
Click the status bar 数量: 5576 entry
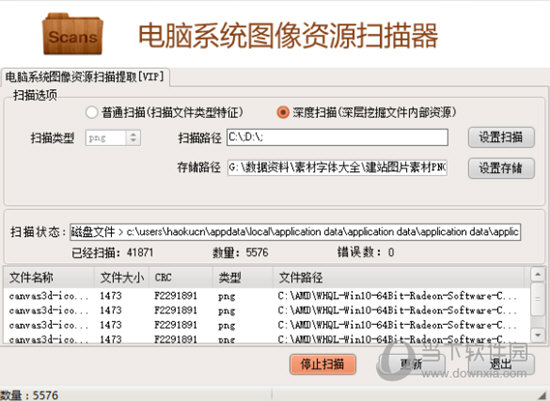29,395
